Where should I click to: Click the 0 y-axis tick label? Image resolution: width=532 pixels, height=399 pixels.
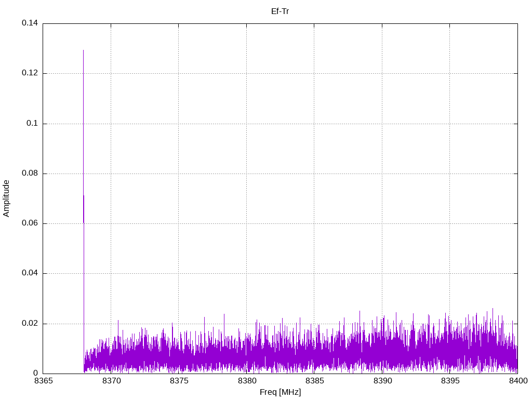pyautogui.click(x=36, y=373)
